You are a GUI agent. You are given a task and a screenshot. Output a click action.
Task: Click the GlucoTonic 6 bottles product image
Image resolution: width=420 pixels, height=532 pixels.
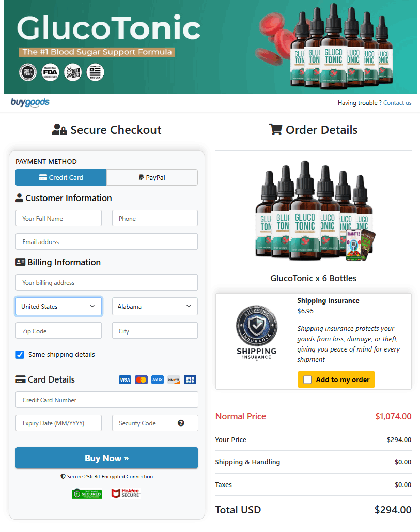[314, 211]
